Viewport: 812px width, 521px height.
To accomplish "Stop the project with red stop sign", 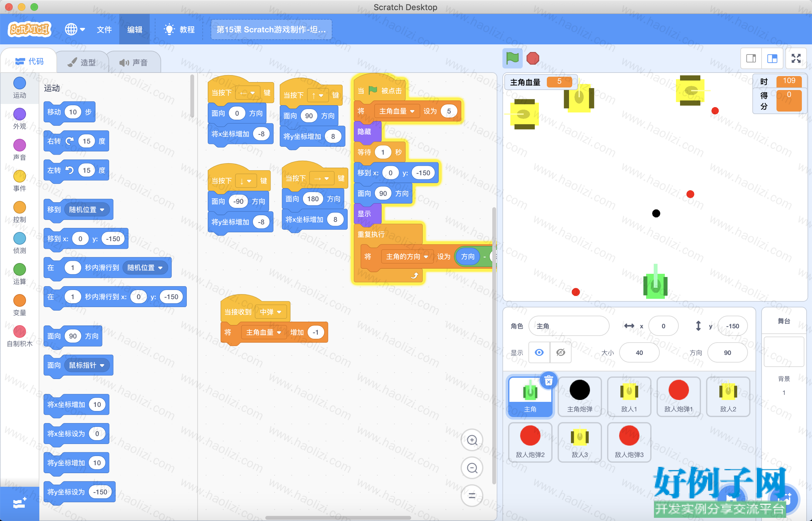I will tap(533, 58).
